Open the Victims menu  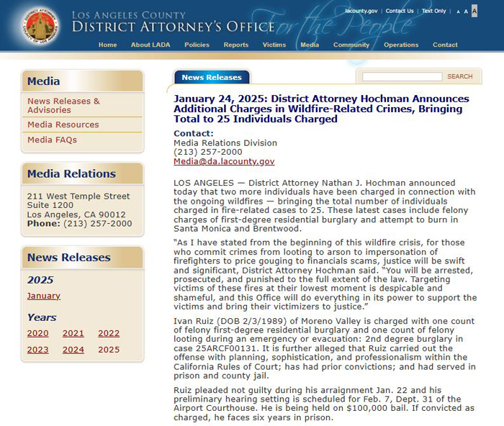click(x=274, y=45)
